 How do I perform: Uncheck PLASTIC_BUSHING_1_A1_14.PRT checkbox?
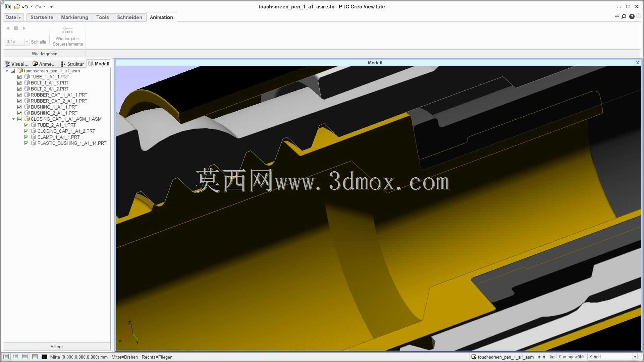click(26, 143)
